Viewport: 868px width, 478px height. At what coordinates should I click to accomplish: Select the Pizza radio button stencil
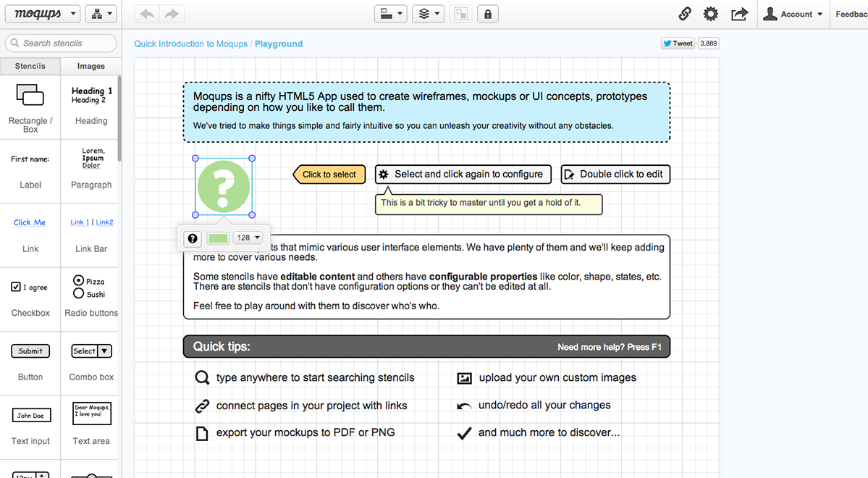(79, 280)
